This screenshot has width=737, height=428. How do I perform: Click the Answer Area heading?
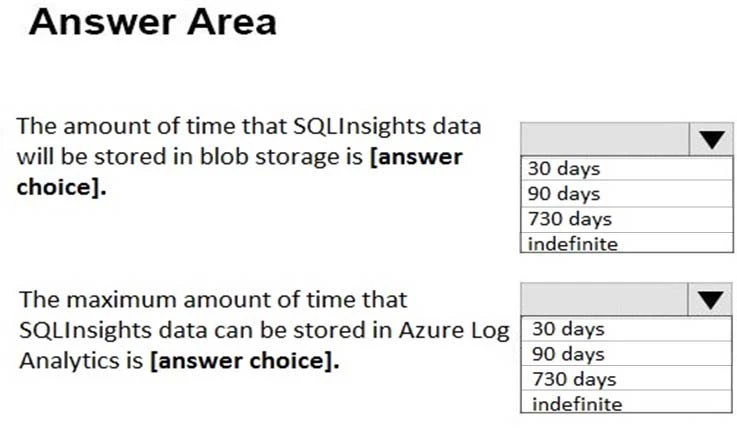[152, 22]
